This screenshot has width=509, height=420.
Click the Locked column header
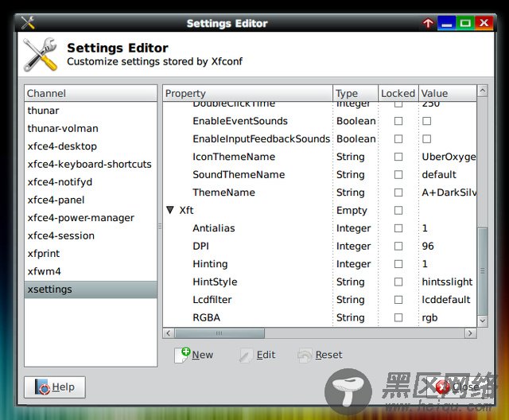coord(398,94)
